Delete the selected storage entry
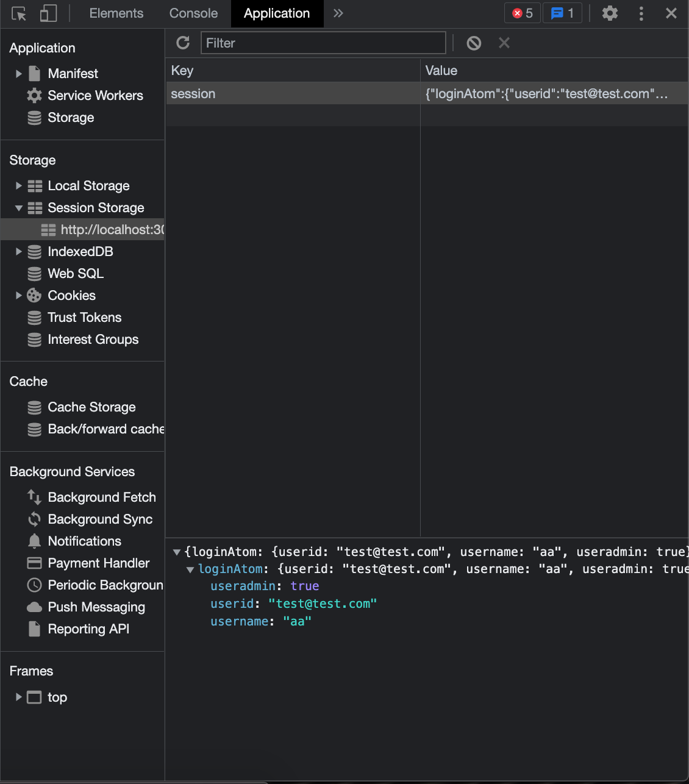 coord(504,43)
